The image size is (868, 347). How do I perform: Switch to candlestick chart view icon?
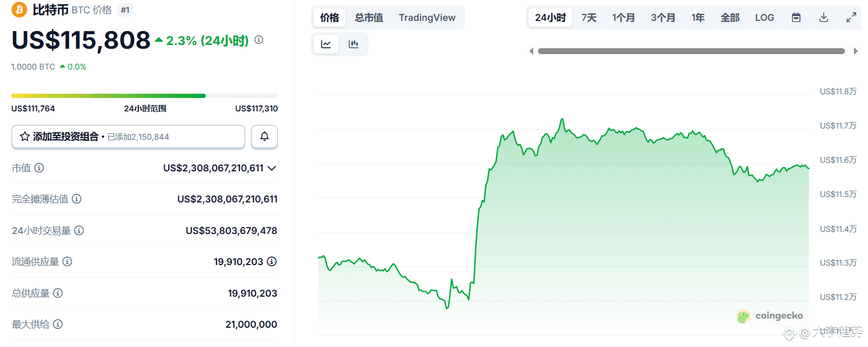[354, 44]
